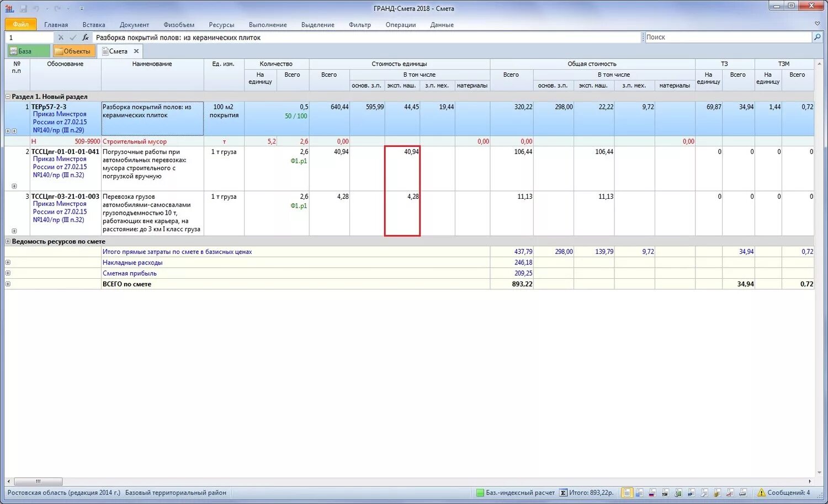Click the last status bar icon with chart
The image size is (828, 504).
(743, 492)
